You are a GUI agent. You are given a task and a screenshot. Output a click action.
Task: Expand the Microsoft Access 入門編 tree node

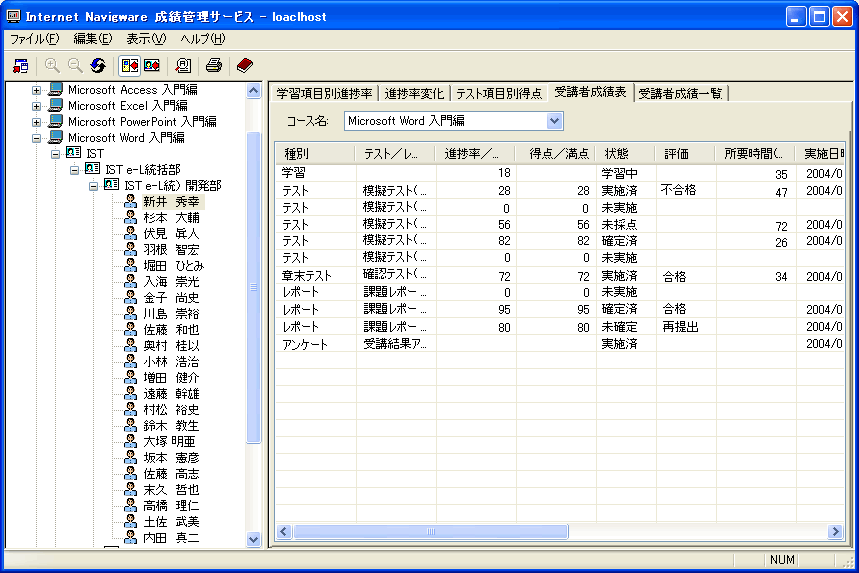click(x=36, y=90)
